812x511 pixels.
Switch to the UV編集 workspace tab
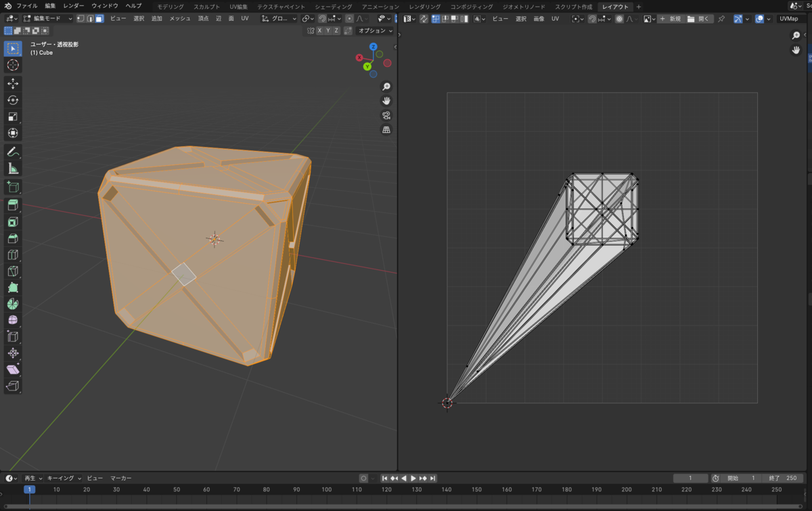tap(239, 6)
